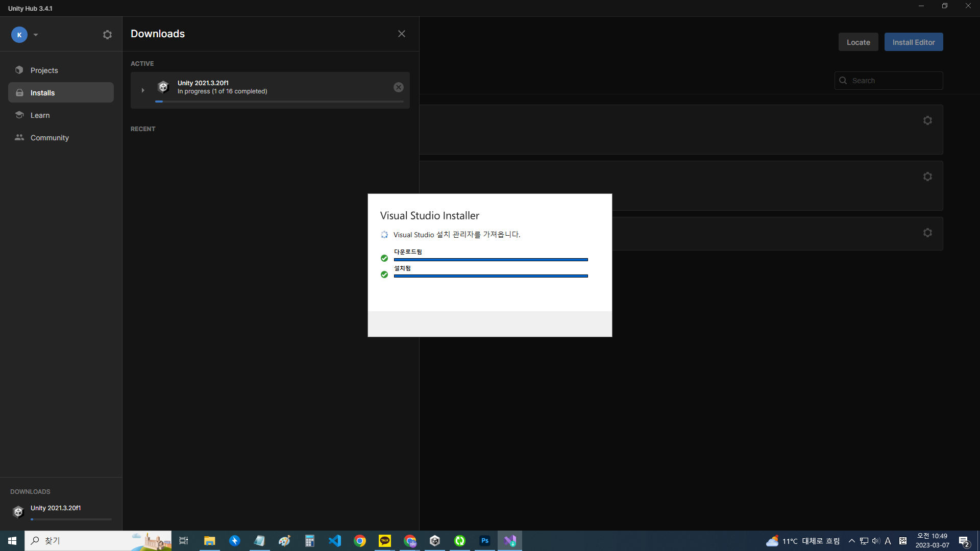The image size is (980, 551).
Task: Open KakaoTalk from taskbar
Action: pos(385,541)
